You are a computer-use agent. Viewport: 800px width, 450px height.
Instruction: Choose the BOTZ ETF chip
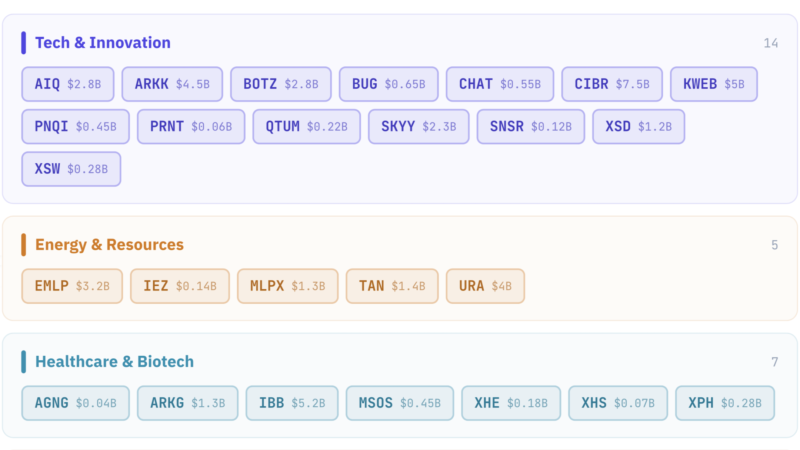pos(281,84)
